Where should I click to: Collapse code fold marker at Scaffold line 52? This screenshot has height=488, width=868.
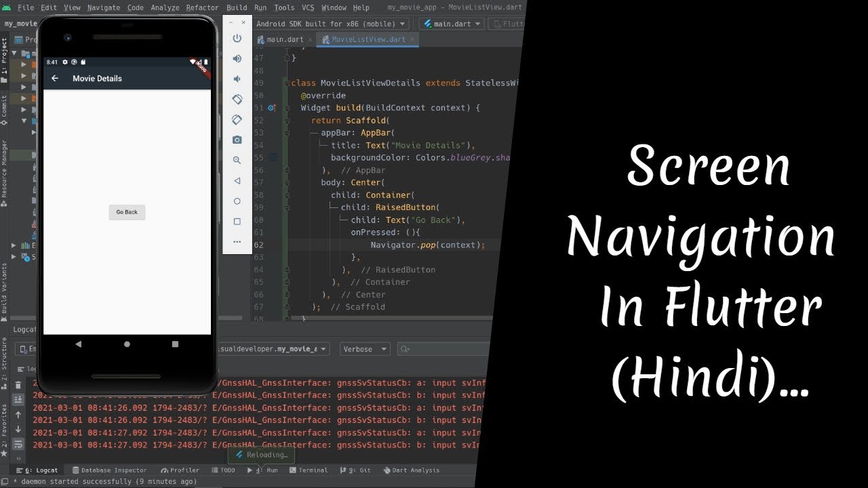pos(287,121)
